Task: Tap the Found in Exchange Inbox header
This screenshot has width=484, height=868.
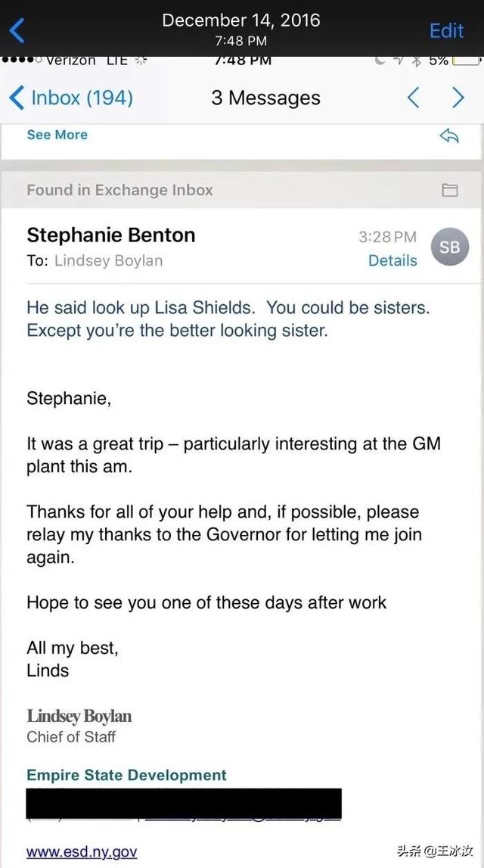Action: pyautogui.click(x=119, y=190)
